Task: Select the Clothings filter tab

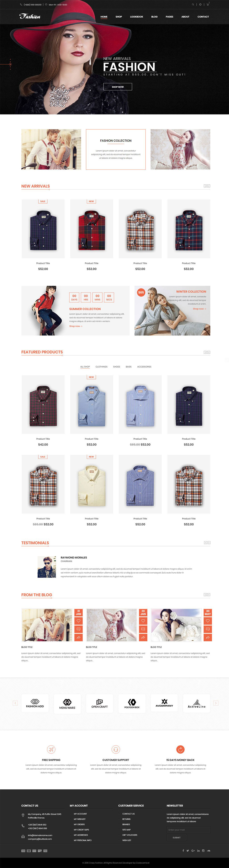Action: point(101,367)
